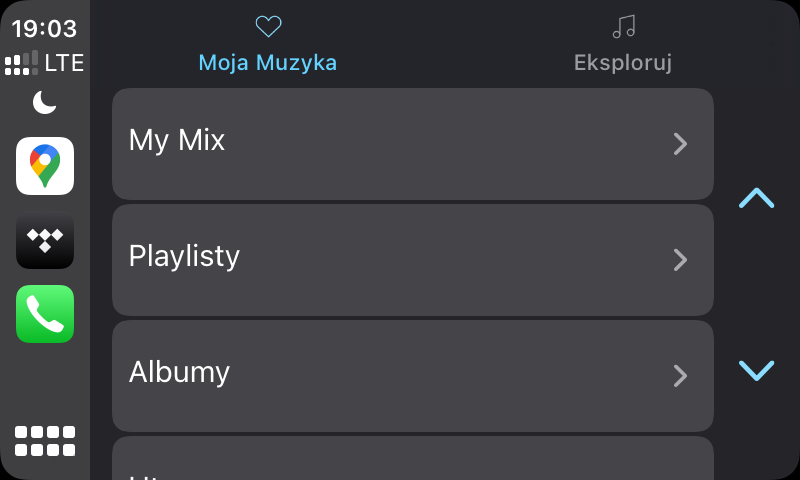Tap the moon Do Not Disturb icon
The width and height of the screenshot is (800, 480).
tap(45, 102)
